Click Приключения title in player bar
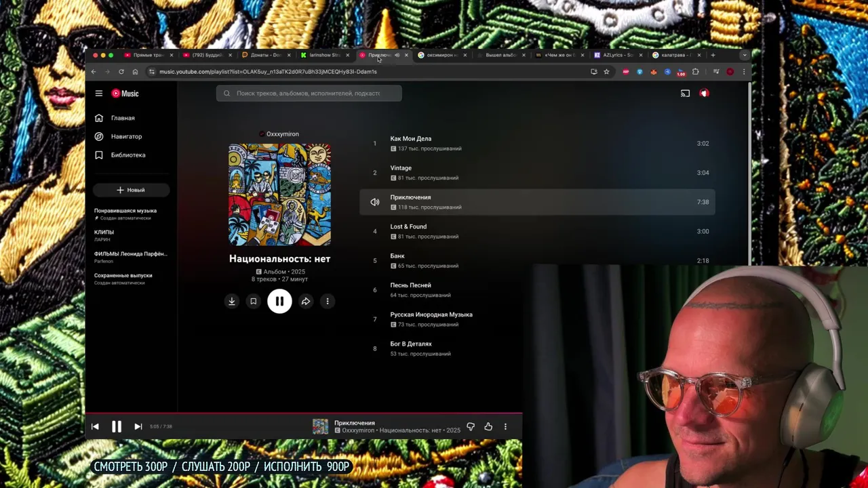Viewport: 868px width, 488px height. (x=355, y=423)
